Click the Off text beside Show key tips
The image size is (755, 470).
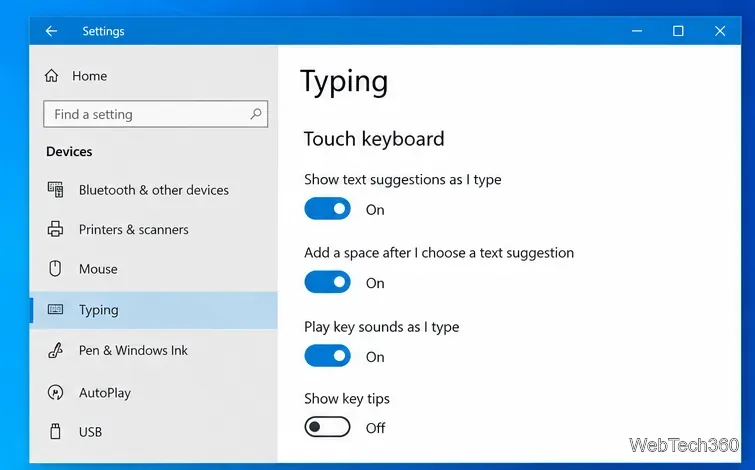click(x=376, y=428)
